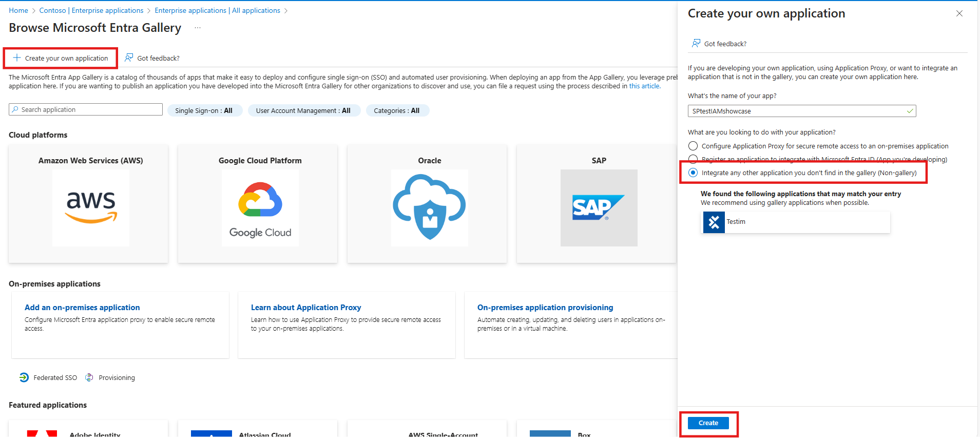The height and width of the screenshot is (438, 980).
Task: Click the feedback icon in the Create your own application panel
Action: (696, 43)
